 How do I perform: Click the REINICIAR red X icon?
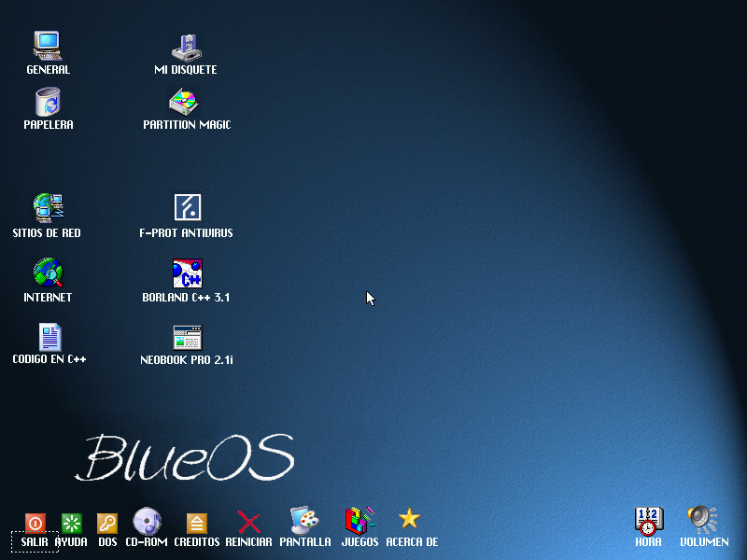click(x=248, y=523)
